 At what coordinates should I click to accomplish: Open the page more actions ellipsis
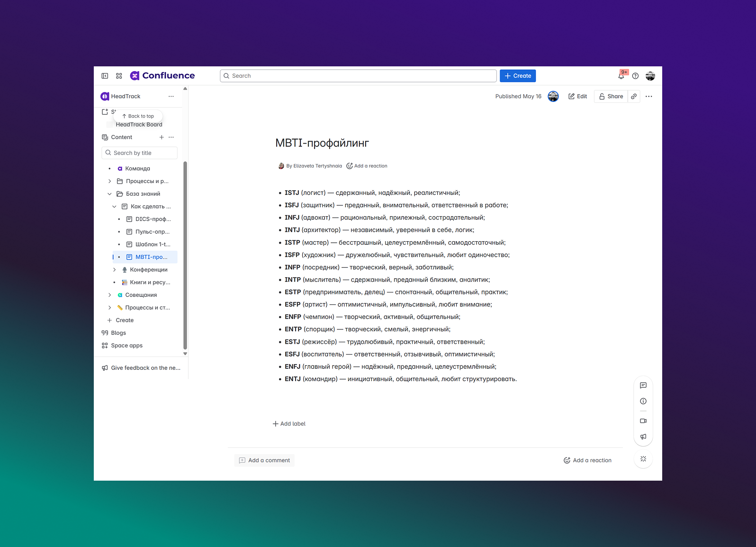tap(648, 96)
